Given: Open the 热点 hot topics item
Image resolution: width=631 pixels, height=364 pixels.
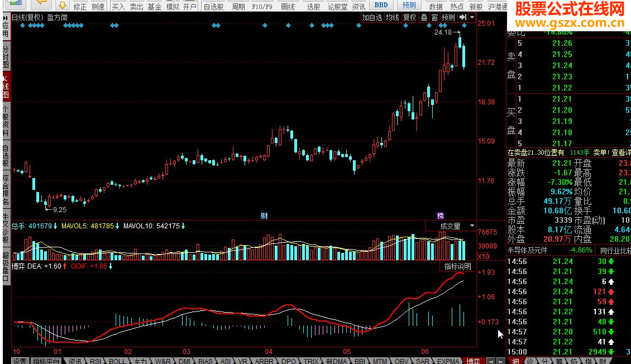Looking at the screenshot, I should 457,5.
